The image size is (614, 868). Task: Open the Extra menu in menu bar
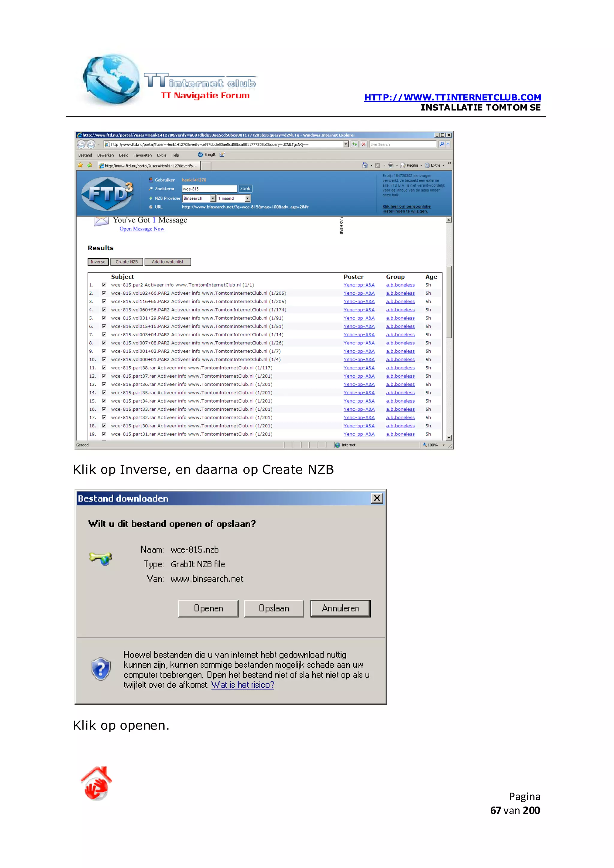[x=161, y=155]
